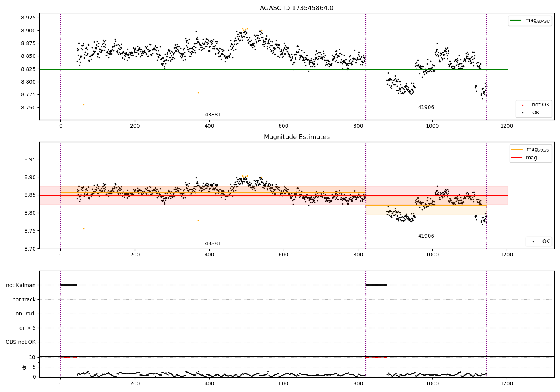560x392 pixels.
Task: Click the 5 tick on dr axis
Action: 34,367
